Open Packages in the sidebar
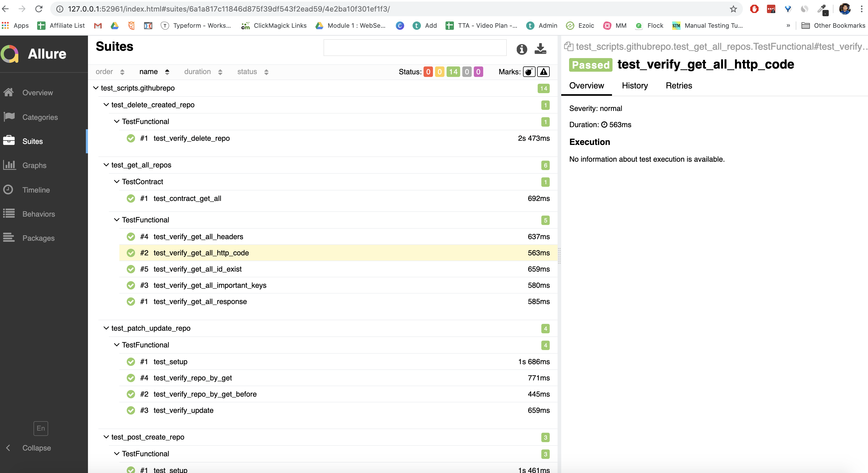The height and width of the screenshot is (473, 868). 38,238
